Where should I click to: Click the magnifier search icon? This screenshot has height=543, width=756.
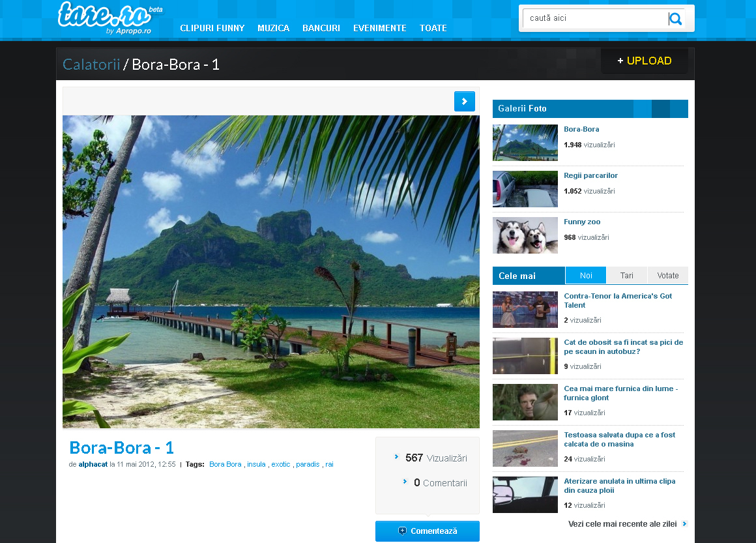[676, 19]
